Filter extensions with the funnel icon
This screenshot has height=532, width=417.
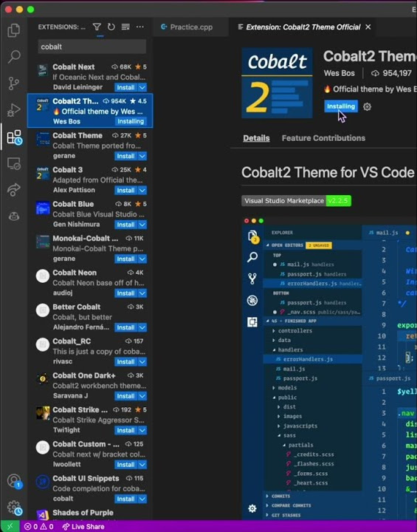click(x=97, y=27)
